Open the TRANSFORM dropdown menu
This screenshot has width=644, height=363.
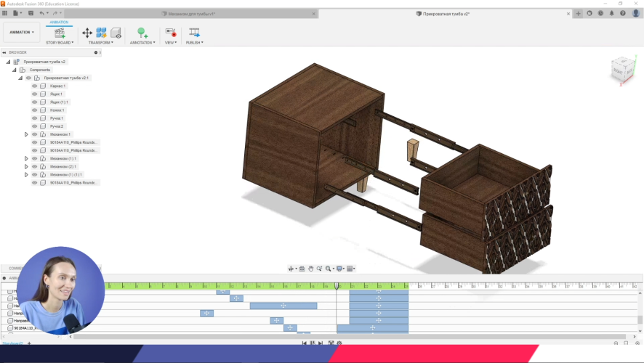point(100,43)
